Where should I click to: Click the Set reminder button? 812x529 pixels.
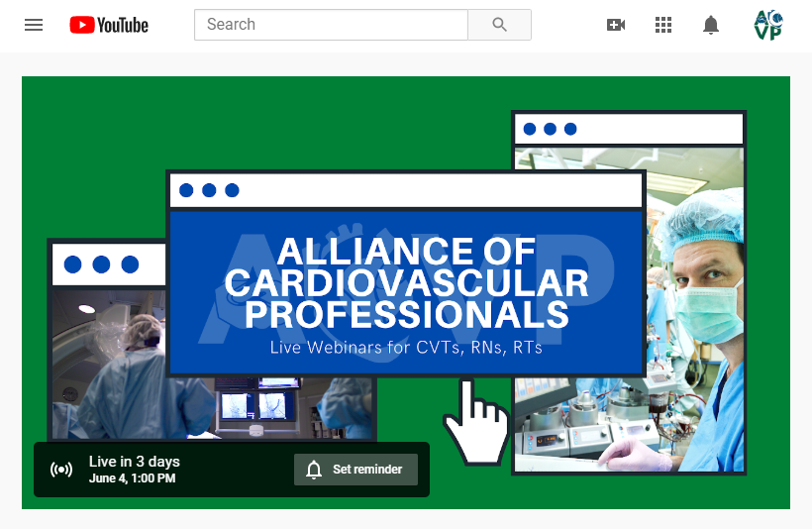tap(355, 470)
